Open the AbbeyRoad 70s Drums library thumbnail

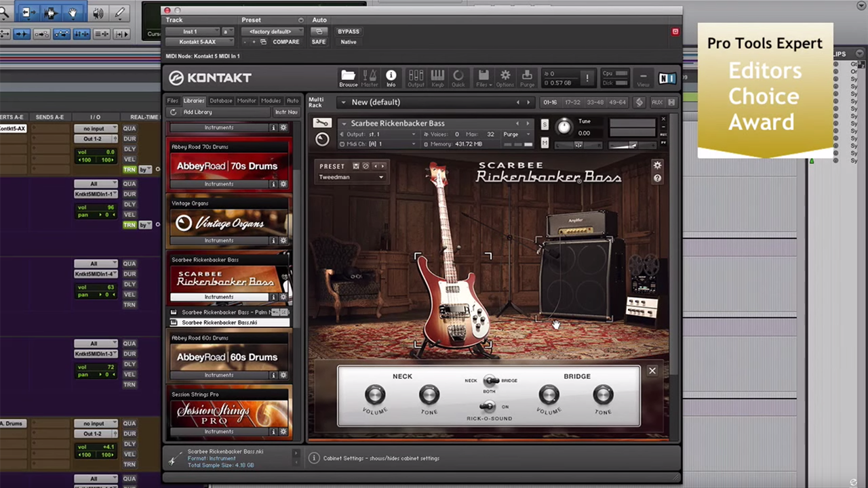tap(227, 165)
